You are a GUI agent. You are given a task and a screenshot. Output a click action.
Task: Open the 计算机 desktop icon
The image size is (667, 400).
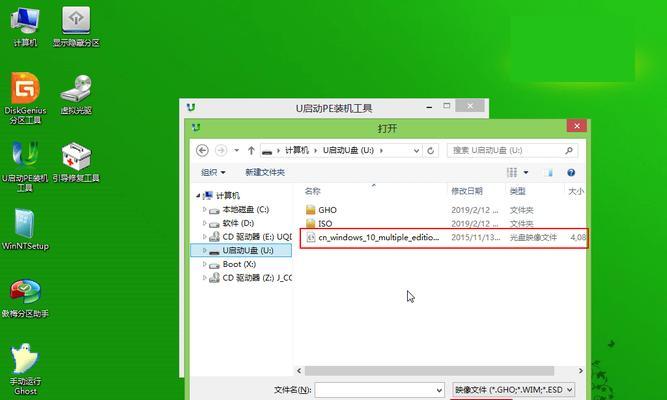25,26
